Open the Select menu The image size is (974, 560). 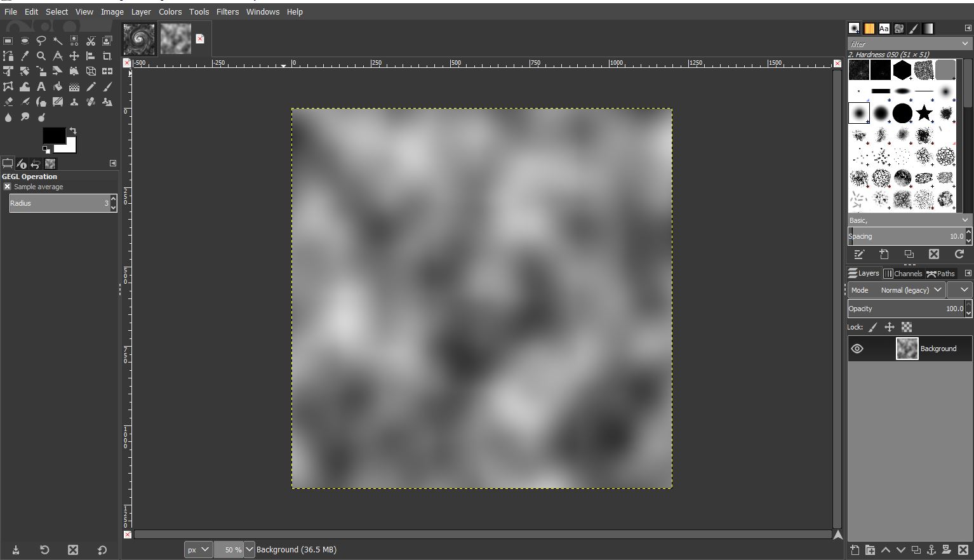coord(57,11)
